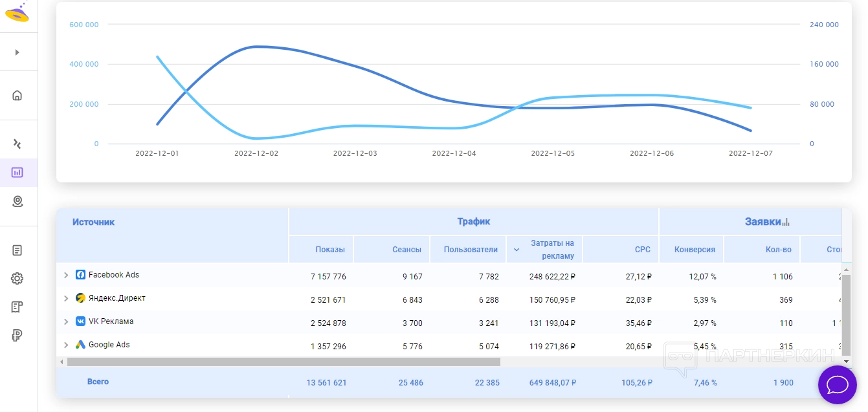
Task: Expand the Facebook Ads source row
Action: (x=66, y=276)
